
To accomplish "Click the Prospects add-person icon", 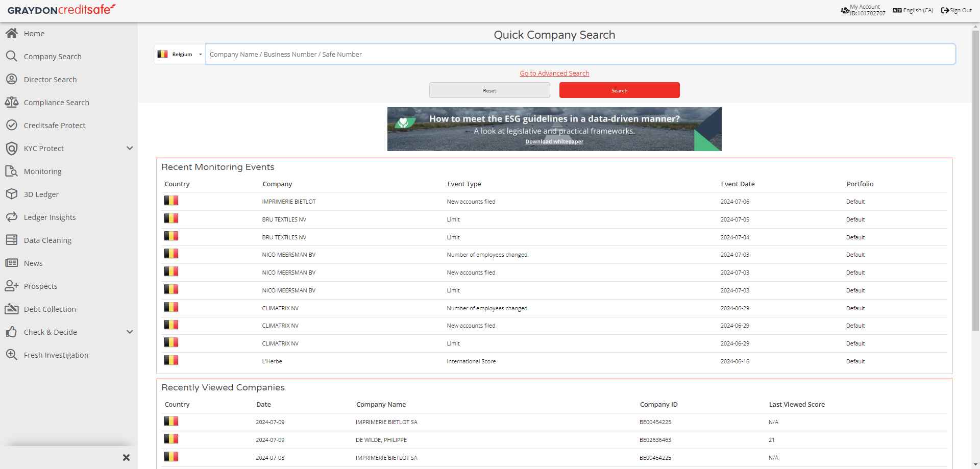I will (12, 286).
